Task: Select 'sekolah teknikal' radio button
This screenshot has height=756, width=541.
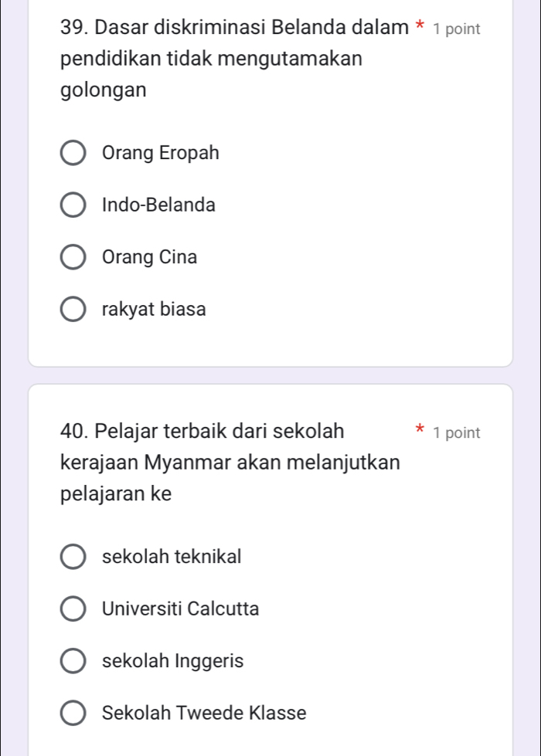Action: 73,557
